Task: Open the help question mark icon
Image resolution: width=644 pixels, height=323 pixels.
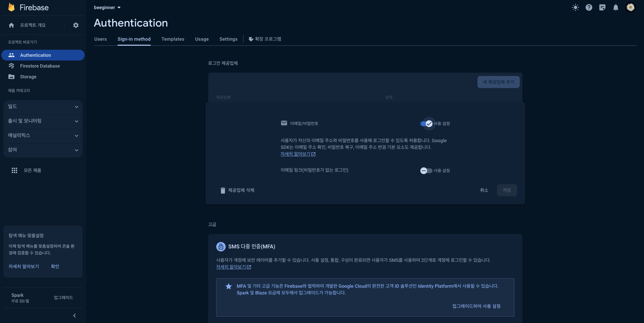Action: point(589,7)
